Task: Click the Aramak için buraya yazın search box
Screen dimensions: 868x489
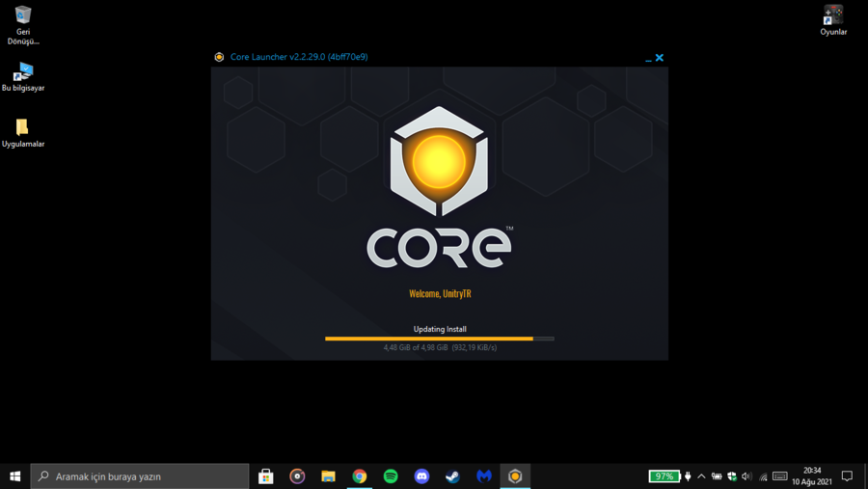Action: (x=140, y=476)
